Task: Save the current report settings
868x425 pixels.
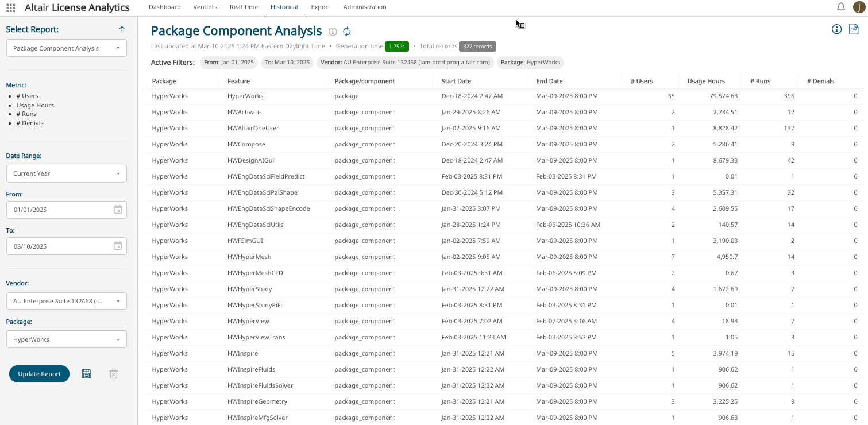Action: click(86, 374)
